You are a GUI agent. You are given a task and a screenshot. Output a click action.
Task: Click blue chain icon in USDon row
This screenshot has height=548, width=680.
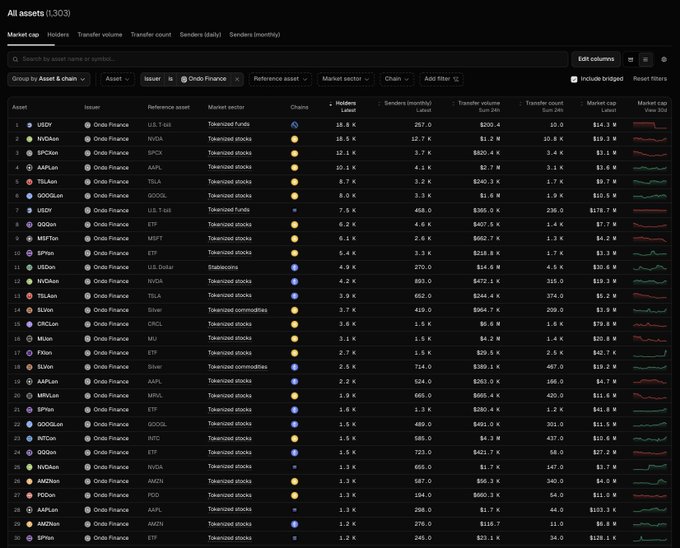(294, 267)
